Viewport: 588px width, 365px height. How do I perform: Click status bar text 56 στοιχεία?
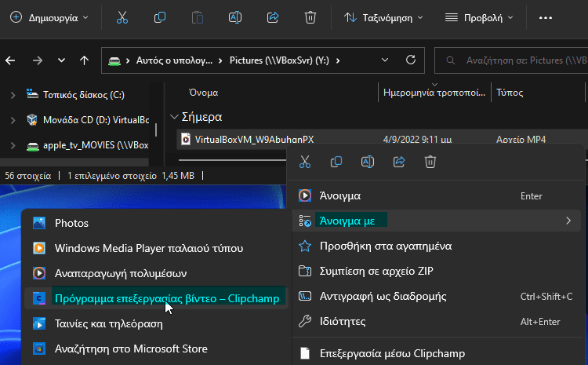27,176
